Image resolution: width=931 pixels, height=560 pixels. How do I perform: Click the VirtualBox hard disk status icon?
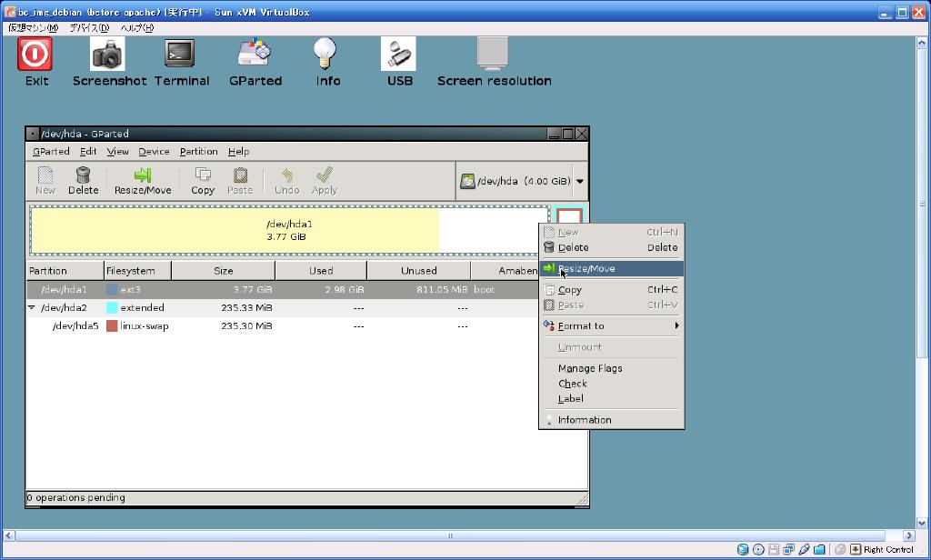[x=743, y=549]
